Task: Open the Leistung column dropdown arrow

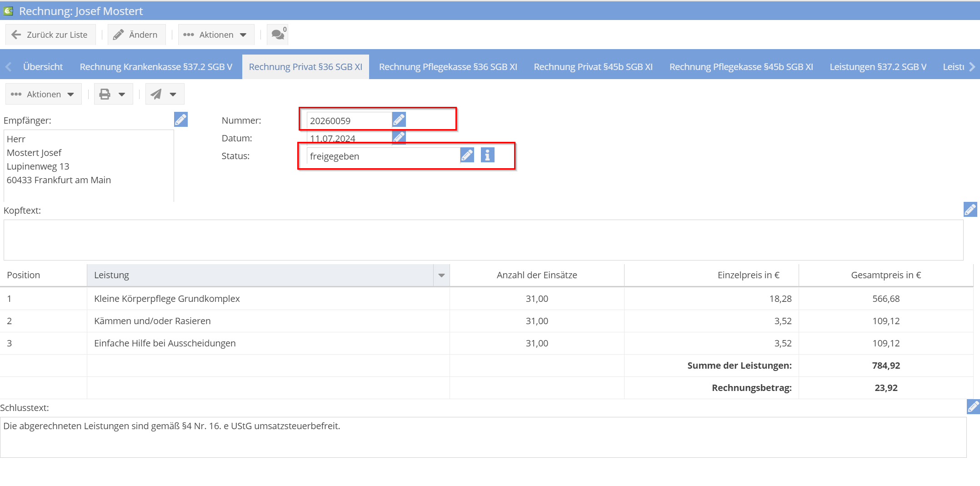Action: point(441,276)
